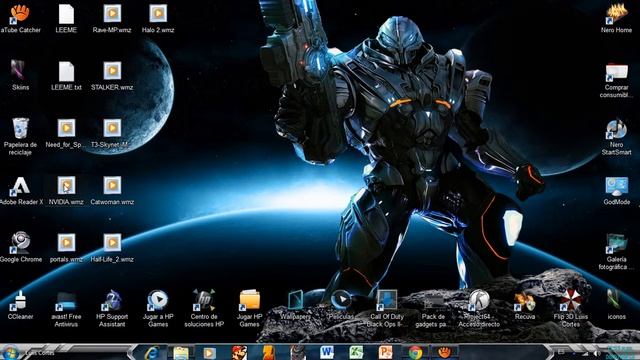Viewport: 640px width, 360px height.
Task: Select the Skins desktop icon
Action: coord(20,76)
